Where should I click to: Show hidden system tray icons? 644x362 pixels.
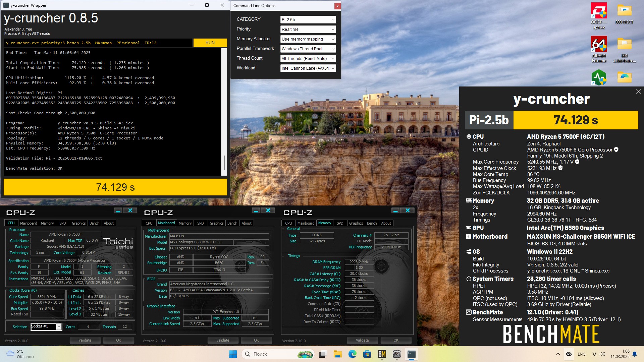pyautogui.click(x=558, y=354)
